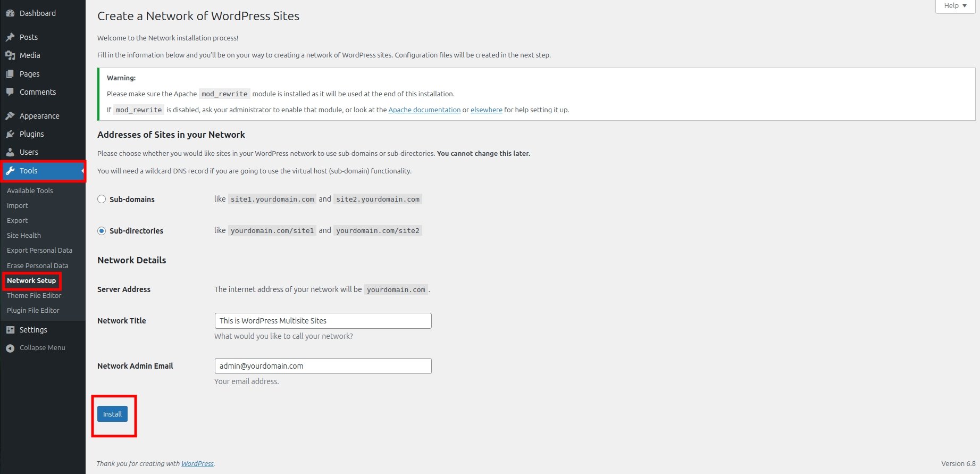Image resolution: width=980 pixels, height=474 pixels.
Task: Open the Import submenu item
Action: (18, 205)
